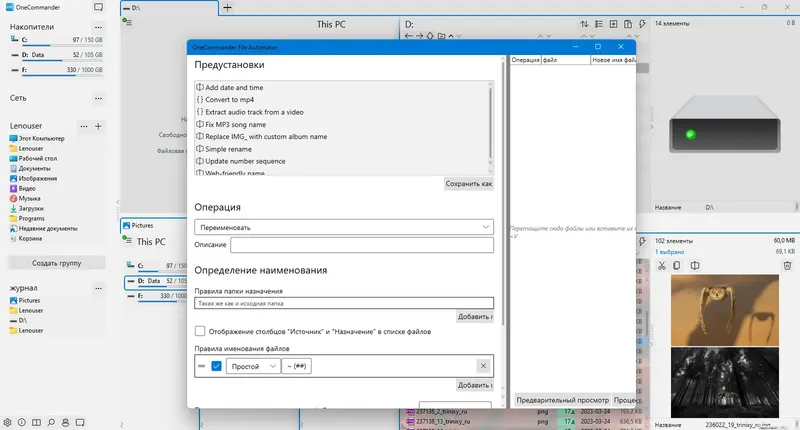
Task: Select drive F: in Накопители sidebar
Action: (x=57, y=70)
